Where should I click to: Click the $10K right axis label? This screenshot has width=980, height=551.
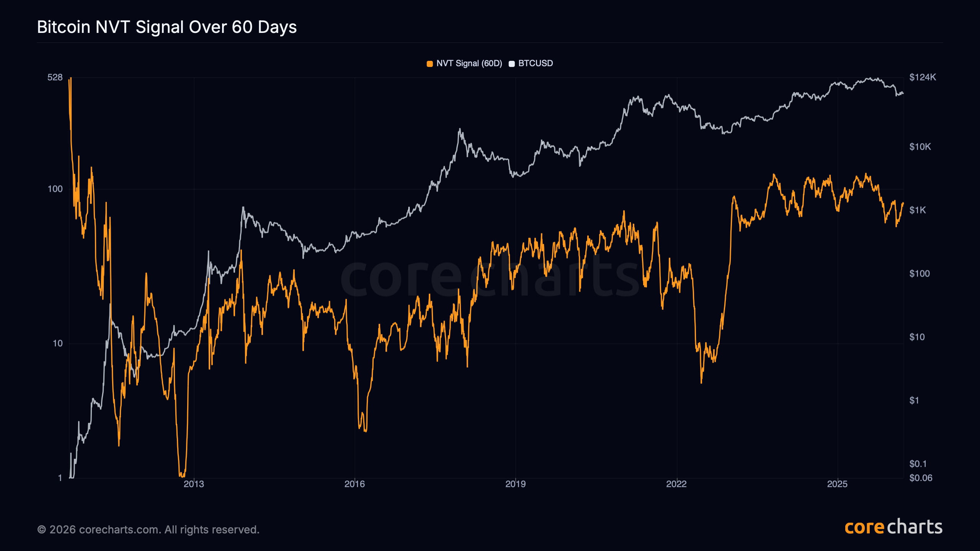click(x=920, y=147)
